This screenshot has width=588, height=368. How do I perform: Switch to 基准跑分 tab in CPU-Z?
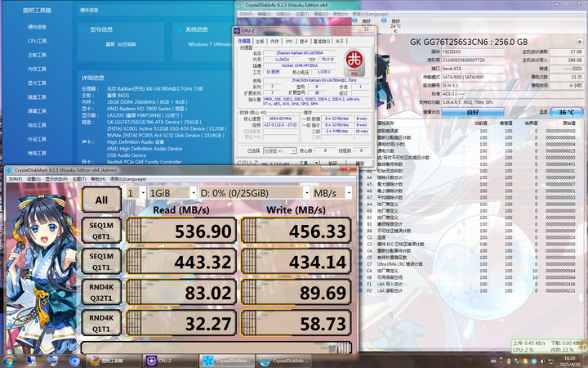tap(322, 42)
